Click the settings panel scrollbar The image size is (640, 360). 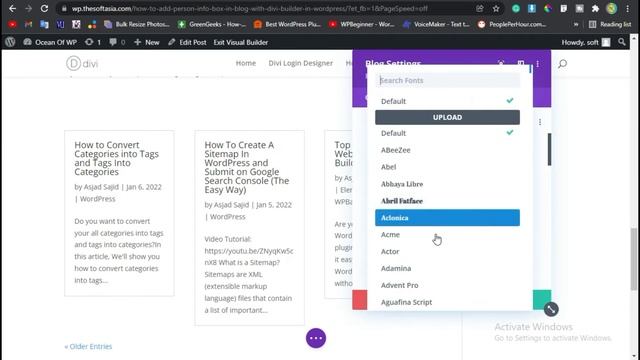click(549, 149)
